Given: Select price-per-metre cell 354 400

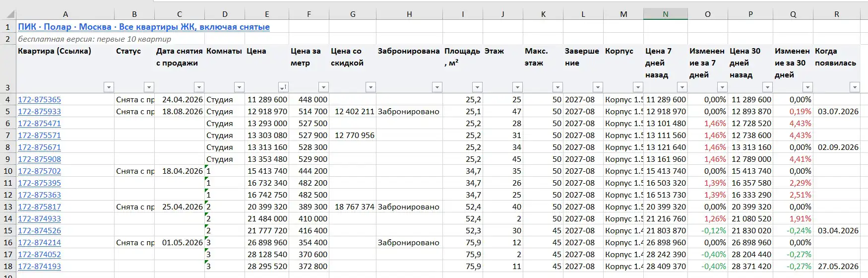Looking at the screenshot, I should click(x=309, y=242).
